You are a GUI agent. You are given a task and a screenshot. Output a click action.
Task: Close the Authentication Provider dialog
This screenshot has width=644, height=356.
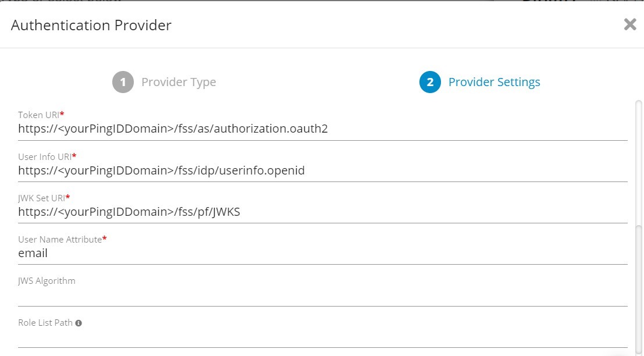[629, 24]
